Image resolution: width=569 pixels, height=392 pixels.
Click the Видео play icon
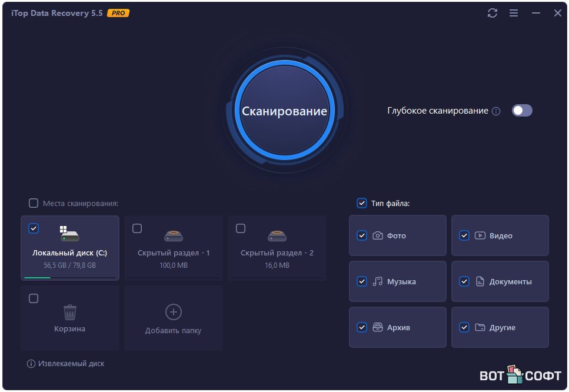tap(480, 235)
